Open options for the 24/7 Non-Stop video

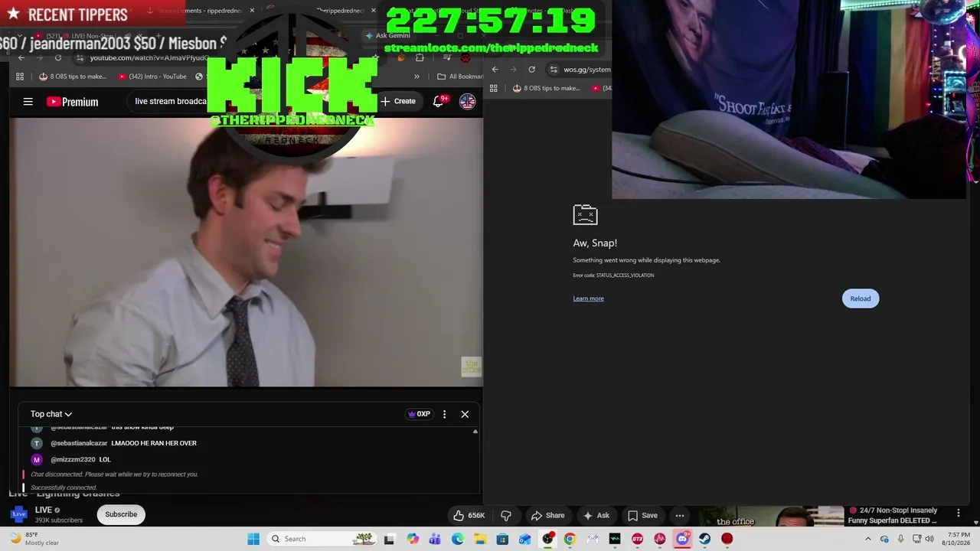click(x=958, y=513)
